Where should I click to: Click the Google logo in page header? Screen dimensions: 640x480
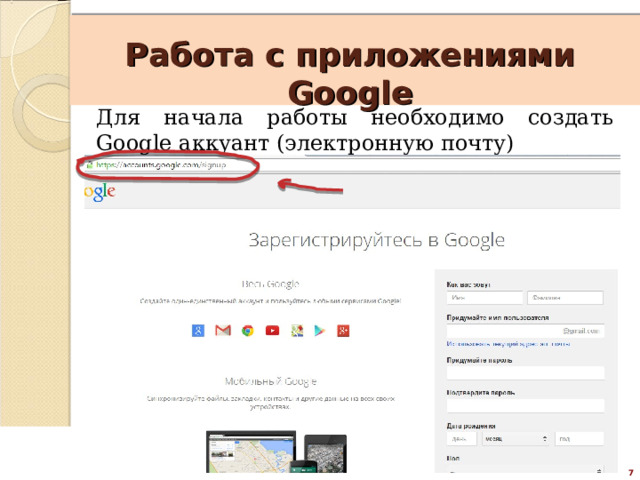100,192
